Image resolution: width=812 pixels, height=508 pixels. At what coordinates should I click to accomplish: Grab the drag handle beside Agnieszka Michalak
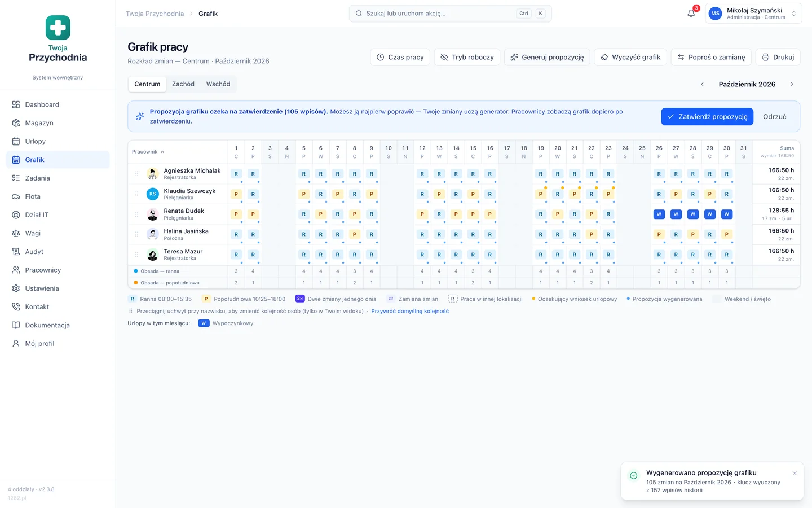[136, 174]
